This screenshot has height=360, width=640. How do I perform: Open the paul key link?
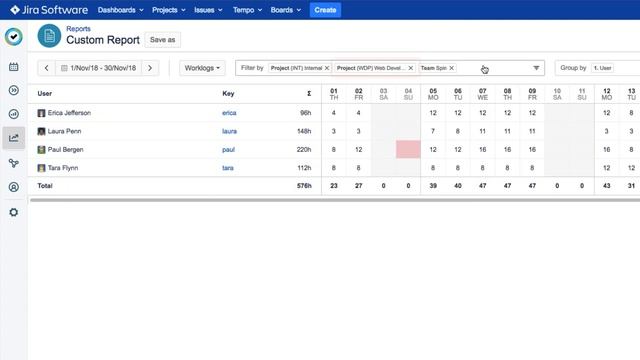(x=228, y=150)
